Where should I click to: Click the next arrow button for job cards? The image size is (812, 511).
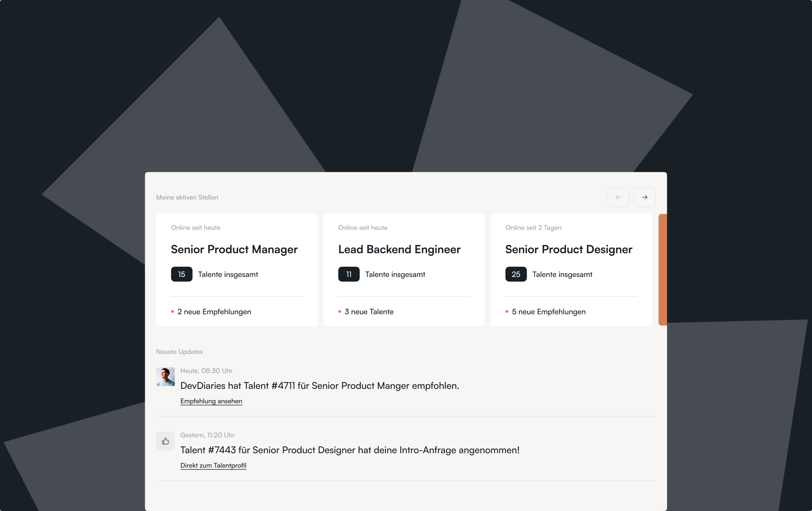coord(644,197)
